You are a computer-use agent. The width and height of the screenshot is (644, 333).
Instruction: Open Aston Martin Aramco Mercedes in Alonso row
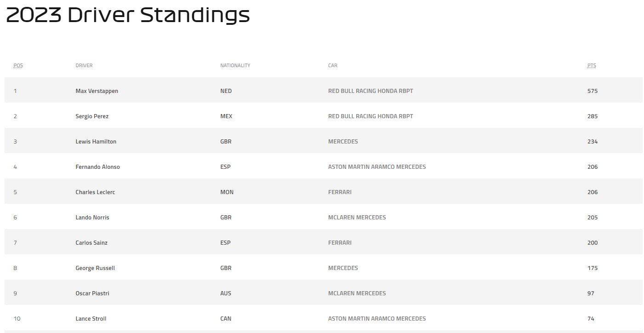point(377,167)
